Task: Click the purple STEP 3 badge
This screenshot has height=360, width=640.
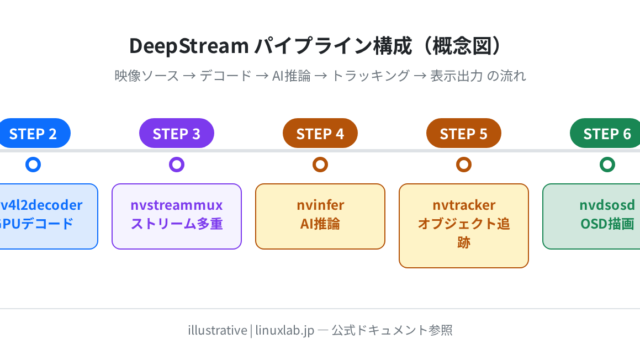Action: click(177, 133)
